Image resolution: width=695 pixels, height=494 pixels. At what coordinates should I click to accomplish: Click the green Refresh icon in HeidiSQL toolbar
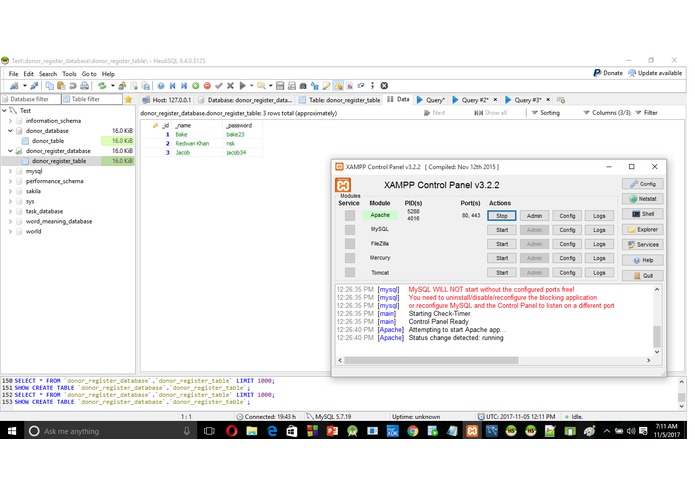click(x=102, y=86)
